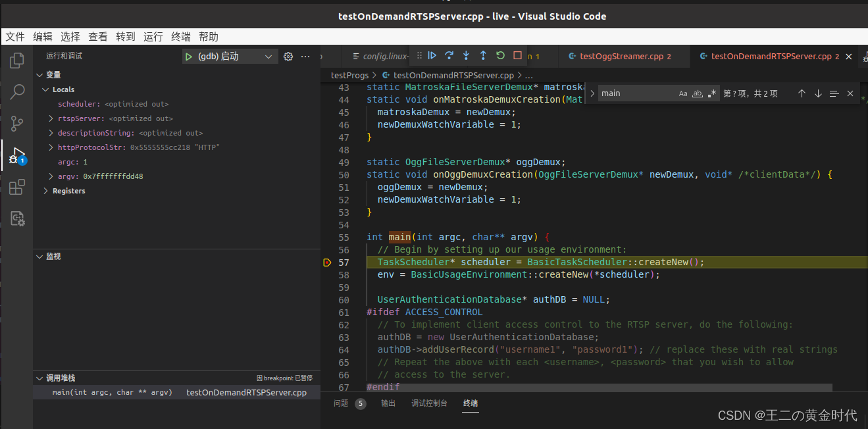Expand the Registers scope
Screen dimensions: 868x429
coord(45,191)
